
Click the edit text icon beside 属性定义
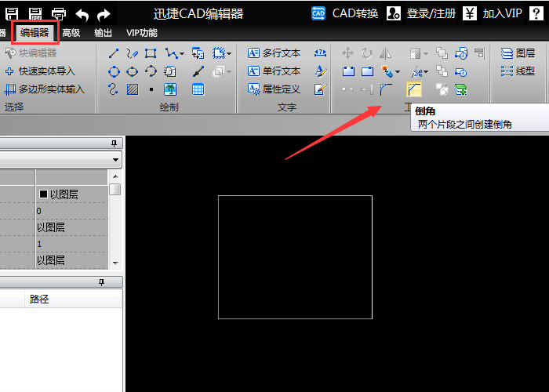tap(320, 89)
